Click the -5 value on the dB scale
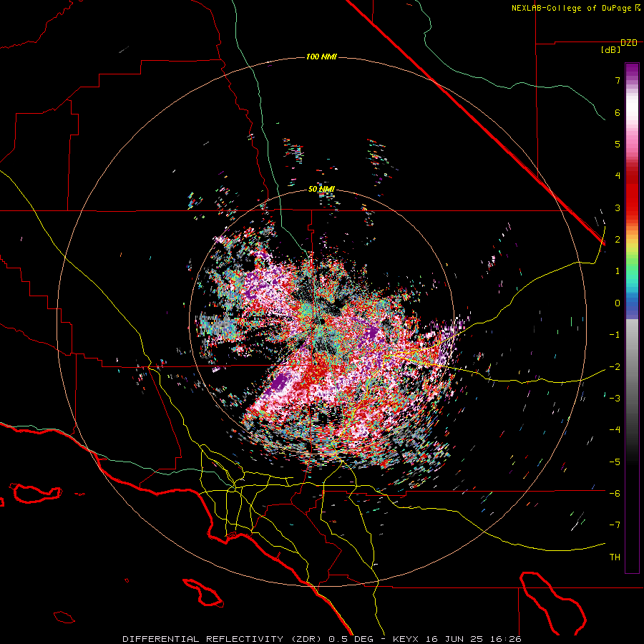644x644 pixels. pos(615,462)
